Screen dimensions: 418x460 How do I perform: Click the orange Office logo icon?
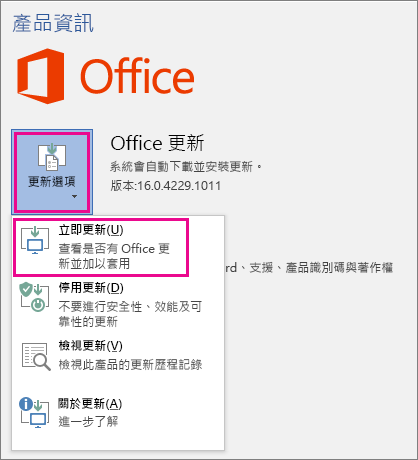[x=40, y=76]
